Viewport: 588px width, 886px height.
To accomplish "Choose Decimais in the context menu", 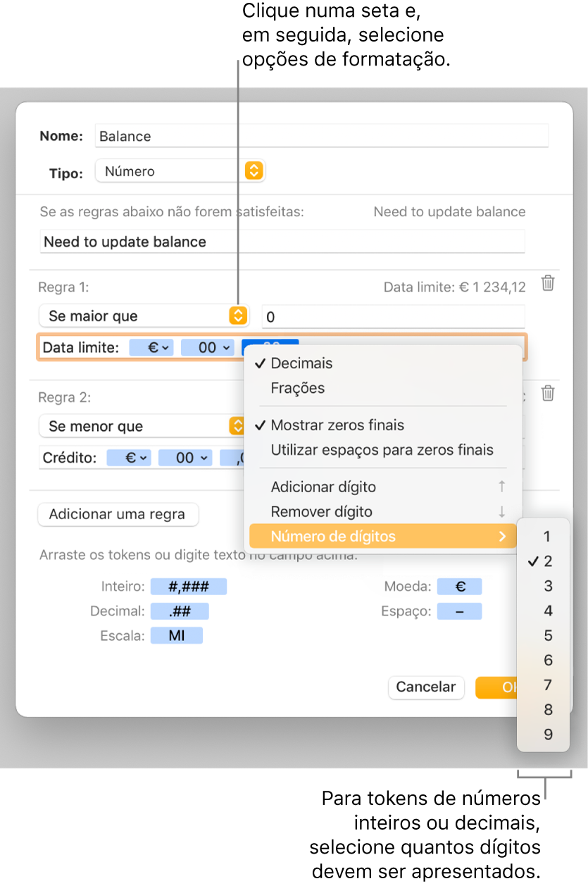I will pos(383,363).
